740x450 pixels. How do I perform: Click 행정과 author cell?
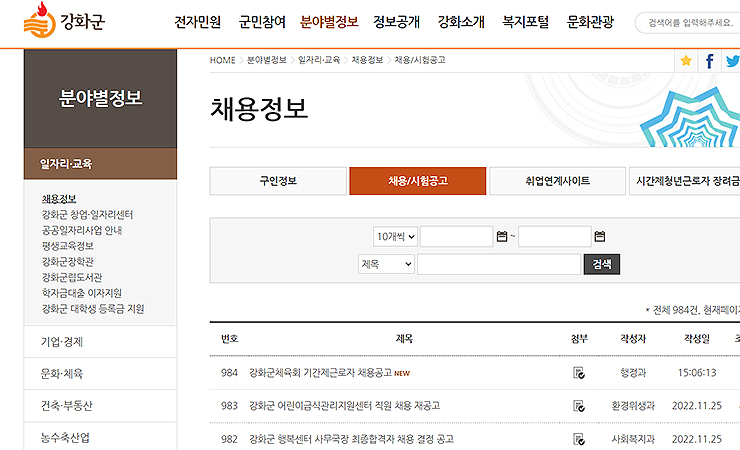633,373
